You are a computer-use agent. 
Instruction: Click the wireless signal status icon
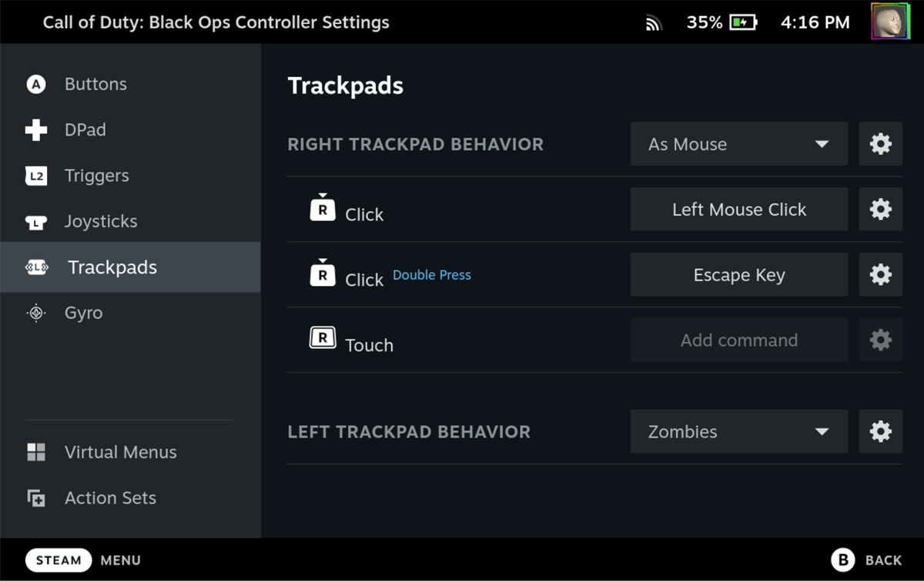654,23
